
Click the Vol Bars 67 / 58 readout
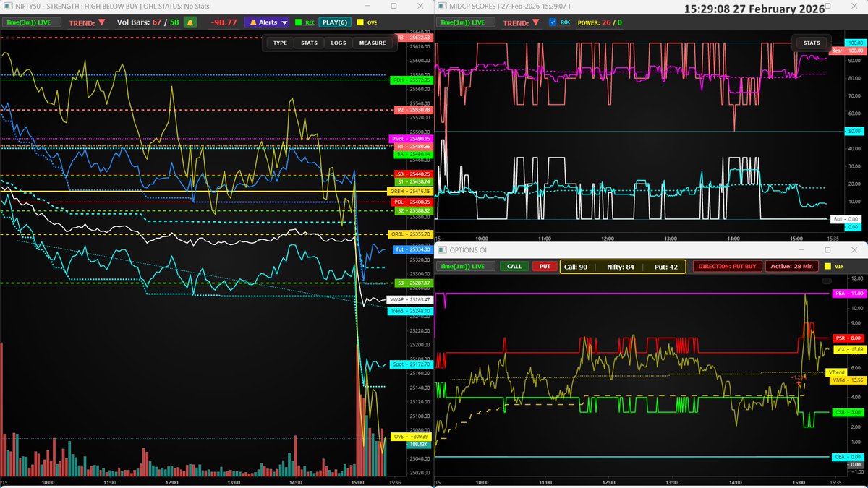[x=148, y=22]
